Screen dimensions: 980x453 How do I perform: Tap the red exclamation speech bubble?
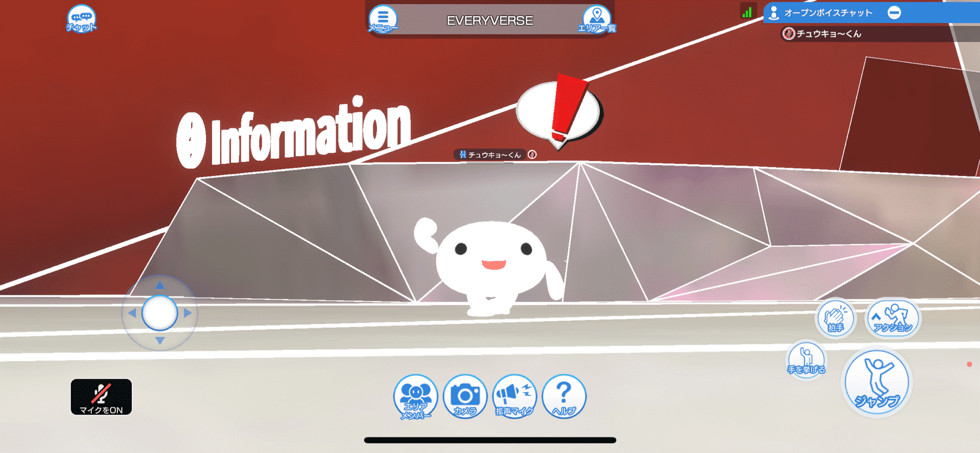click(x=560, y=111)
